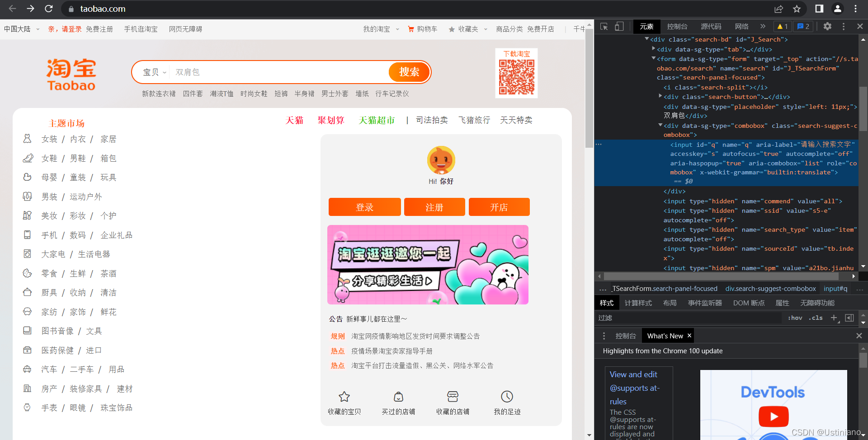Image resolution: width=868 pixels, height=440 pixels.
Task: Click the search input with 双肩包
Action: [279, 72]
